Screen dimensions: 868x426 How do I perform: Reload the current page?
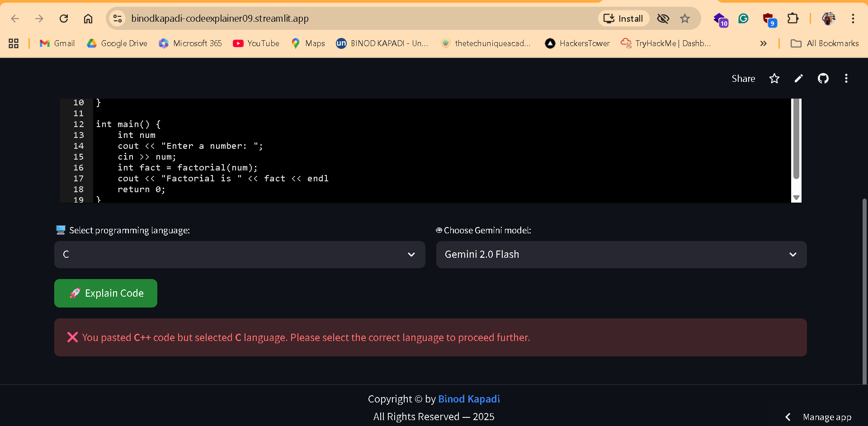[64, 19]
